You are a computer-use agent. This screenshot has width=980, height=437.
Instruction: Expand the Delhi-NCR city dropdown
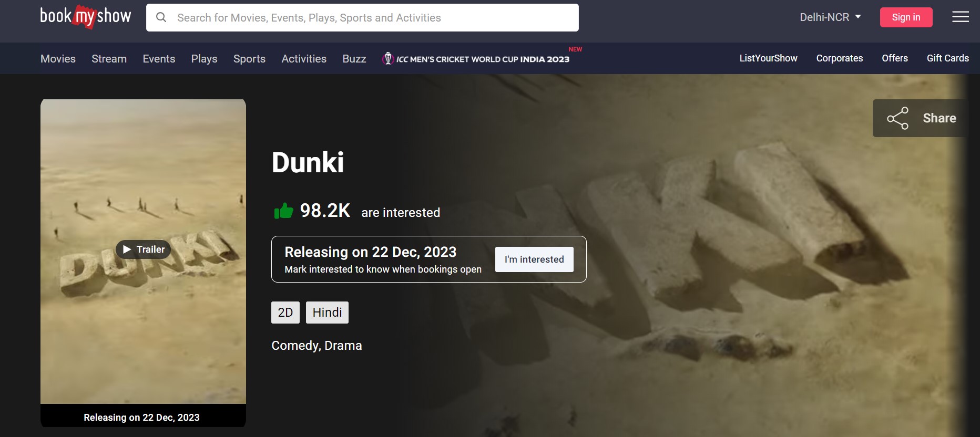click(830, 17)
